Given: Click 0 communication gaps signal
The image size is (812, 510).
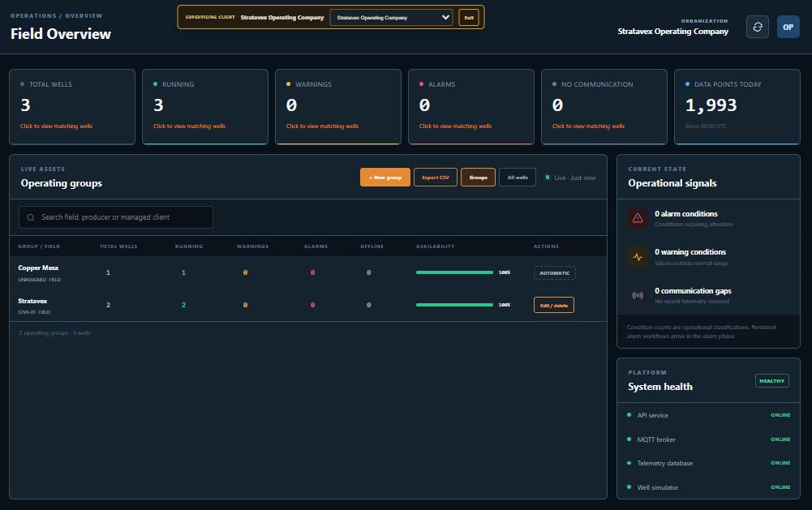Looking at the screenshot, I should pyautogui.click(x=708, y=295).
